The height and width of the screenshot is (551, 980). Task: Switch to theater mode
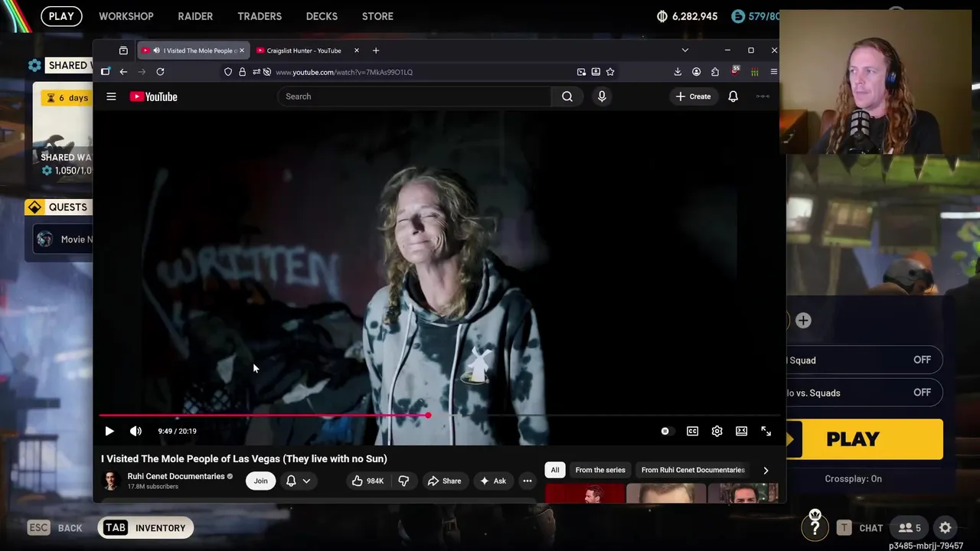point(741,431)
